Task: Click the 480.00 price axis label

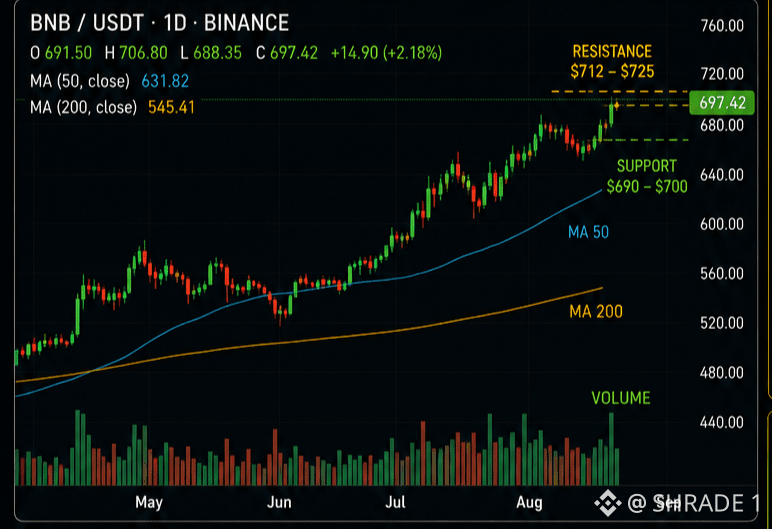Action: tap(722, 372)
